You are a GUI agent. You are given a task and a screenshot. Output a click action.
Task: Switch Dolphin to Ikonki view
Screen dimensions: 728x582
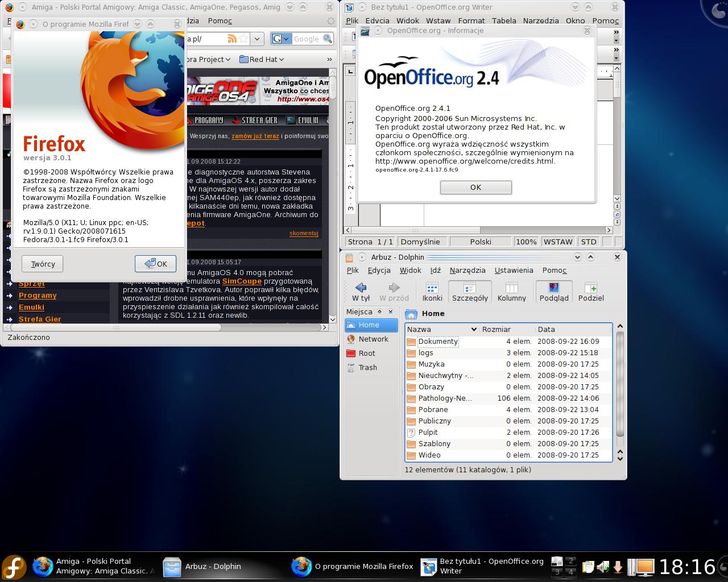click(x=432, y=292)
